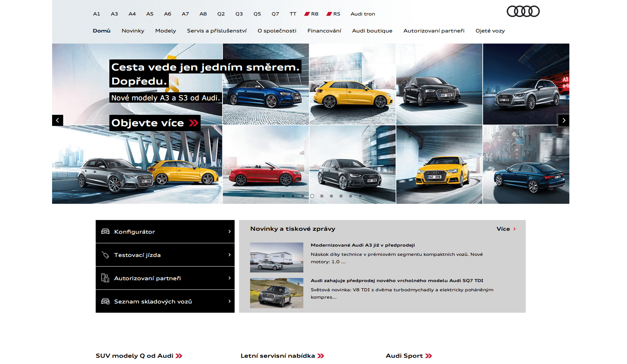Open O společnosti menu
The image size is (627, 364).
[x=277, y=31]
